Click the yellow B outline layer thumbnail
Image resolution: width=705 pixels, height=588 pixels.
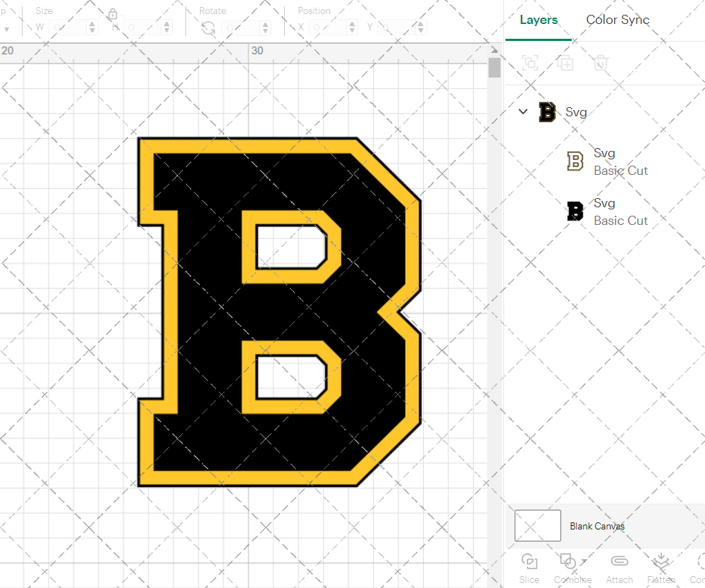575,161
